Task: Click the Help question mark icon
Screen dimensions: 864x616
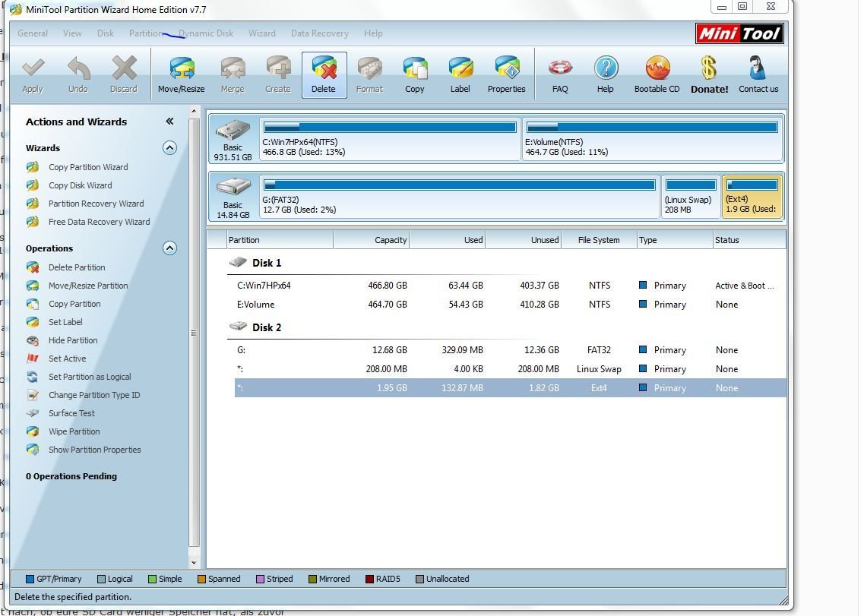Action: (606, 75)
